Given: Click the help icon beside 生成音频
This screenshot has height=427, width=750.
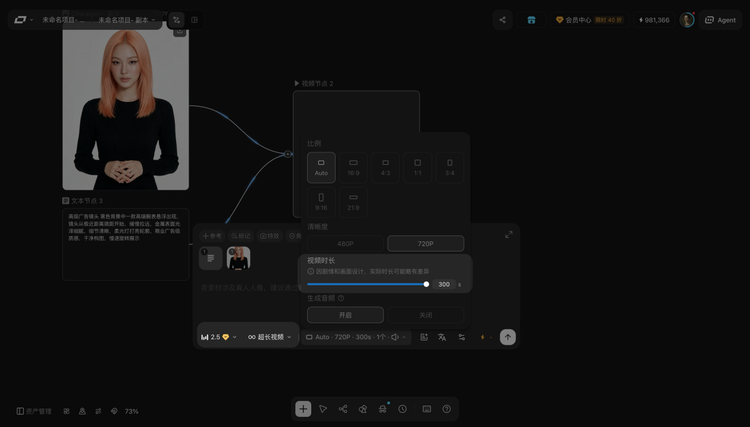Looking at the screenshot, I should (x=341, y=298).
